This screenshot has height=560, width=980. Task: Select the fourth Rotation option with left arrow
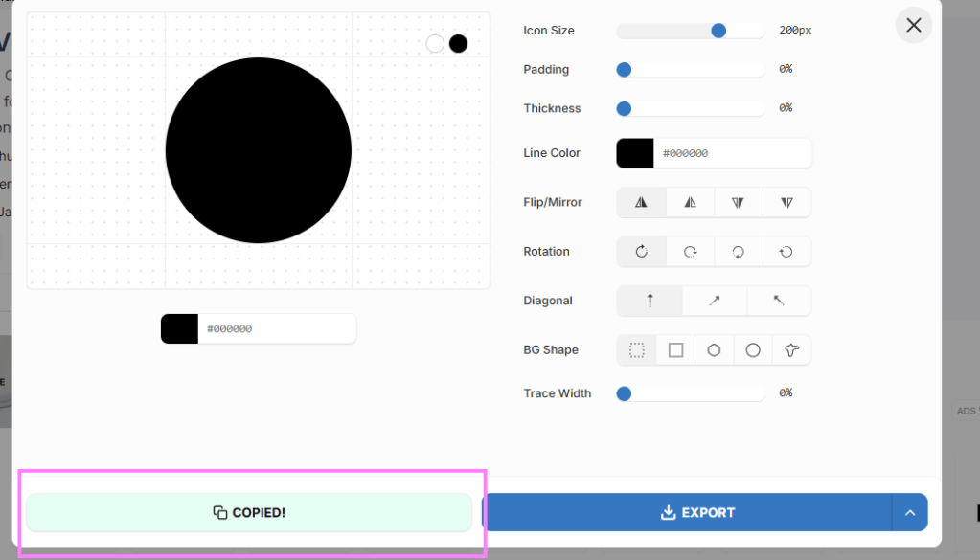pos(786,252)
